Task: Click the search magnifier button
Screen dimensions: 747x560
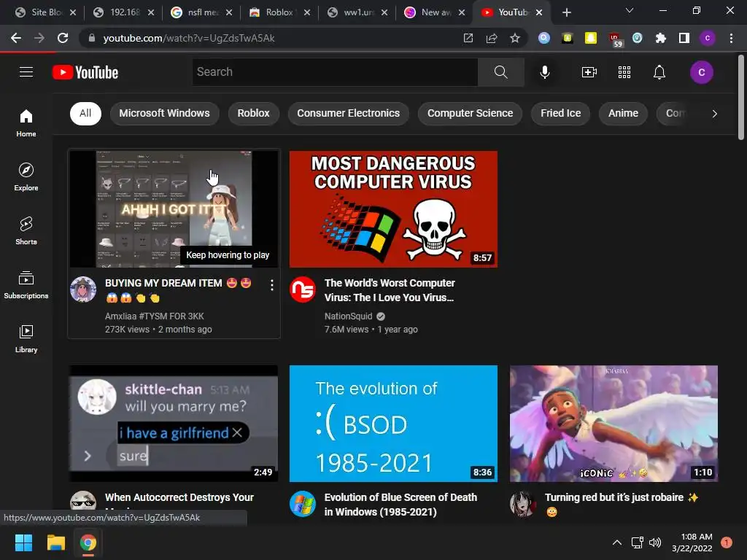Action: (500, 72)
